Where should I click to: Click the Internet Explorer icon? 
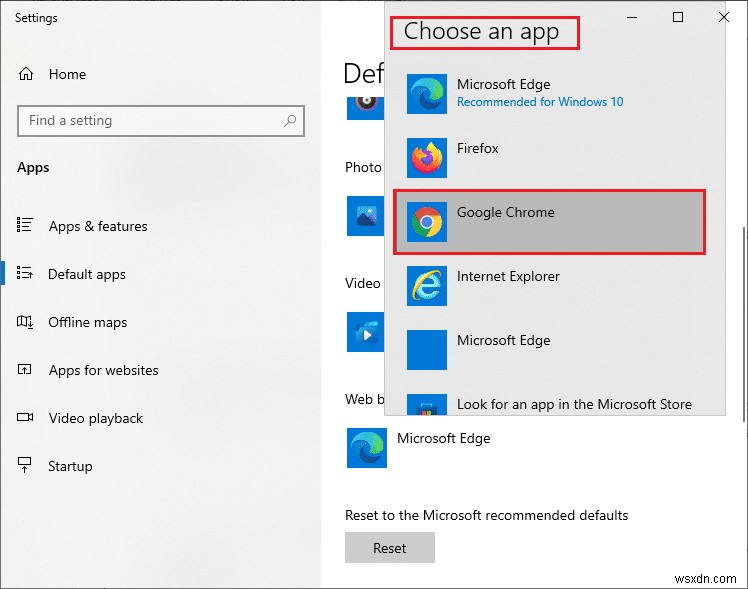[427, 286]
